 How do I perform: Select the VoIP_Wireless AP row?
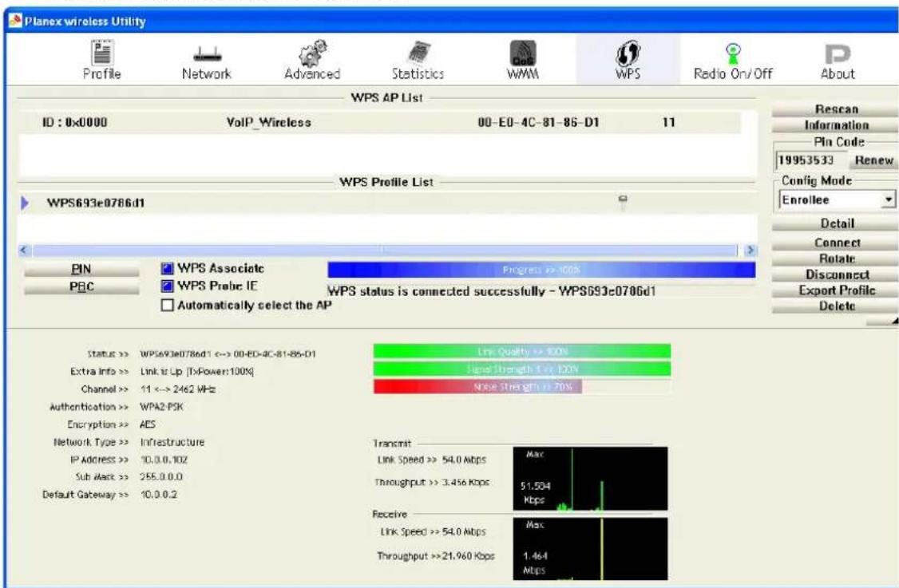pyautogui.click(x=379, y=122)
